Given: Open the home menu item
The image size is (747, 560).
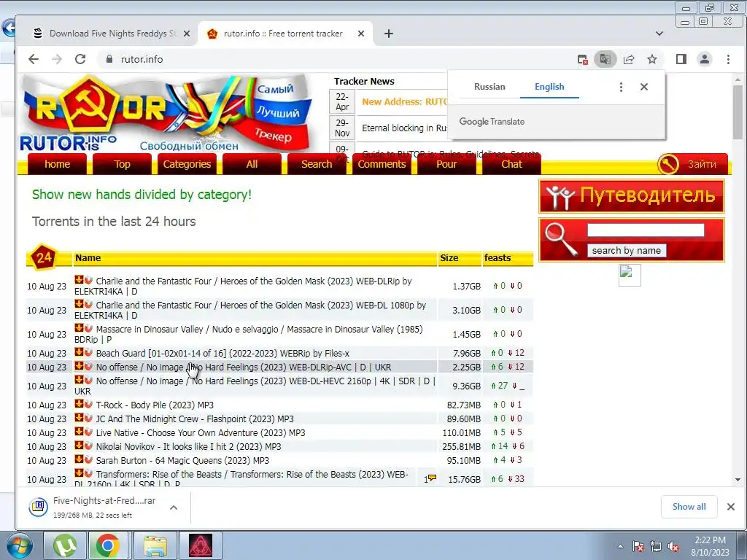Looking at the screenshot, I should [57, 164].
